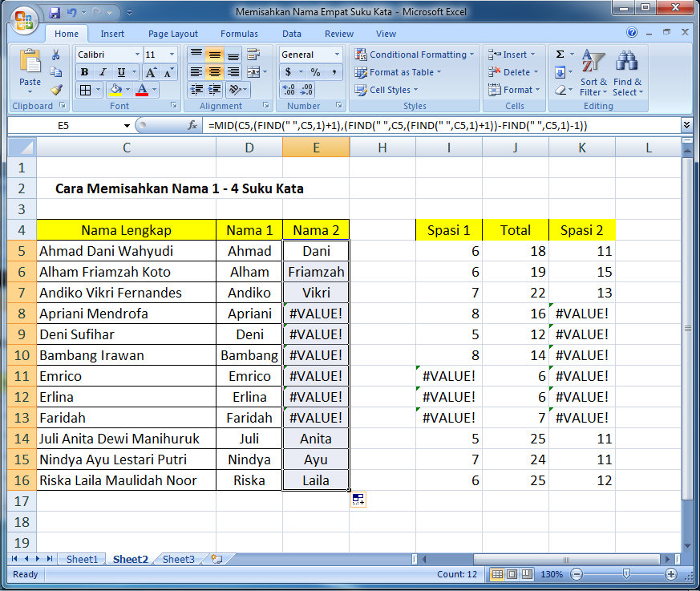The image size is (700, 591).
Task: Apply Percent Style
Action: (316, 72)
